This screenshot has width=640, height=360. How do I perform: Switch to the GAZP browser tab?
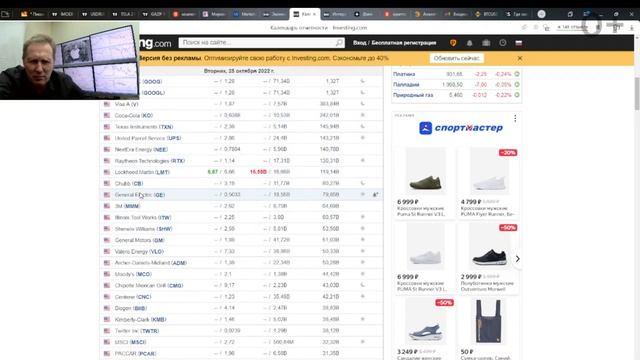click(153, 14)
